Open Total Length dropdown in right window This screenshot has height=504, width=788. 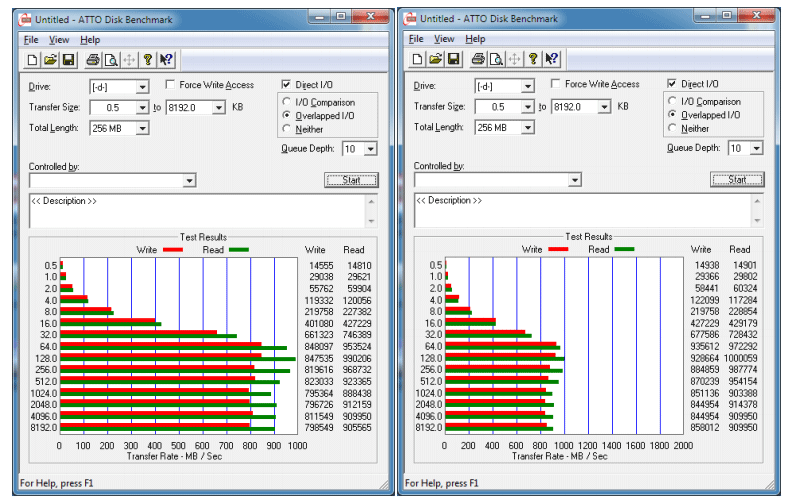(528, 128)
